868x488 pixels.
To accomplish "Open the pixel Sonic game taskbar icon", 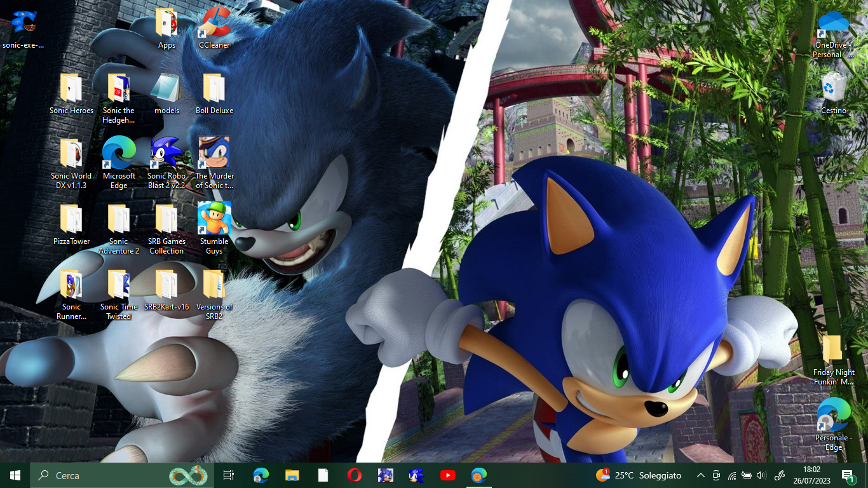I will [385, 475].
